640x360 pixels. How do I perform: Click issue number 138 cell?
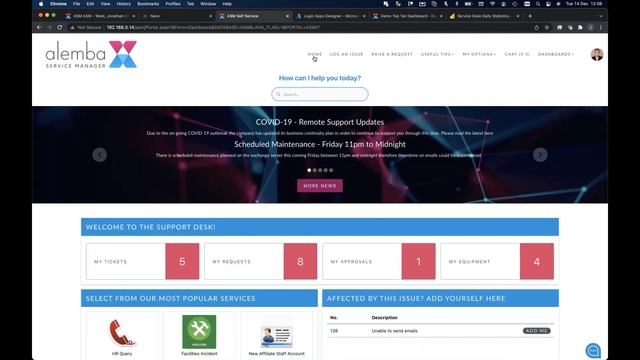coord(334,331)
